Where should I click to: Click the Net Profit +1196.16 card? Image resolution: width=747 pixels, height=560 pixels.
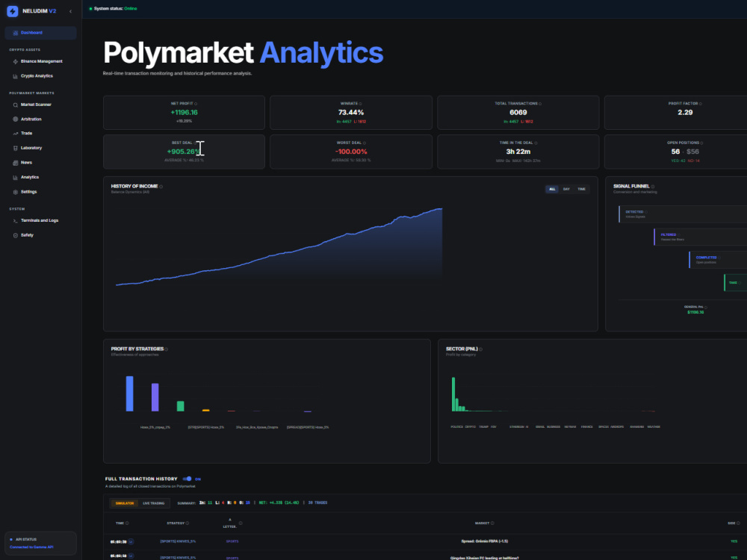pyautogui.click(x=184, y=113)
